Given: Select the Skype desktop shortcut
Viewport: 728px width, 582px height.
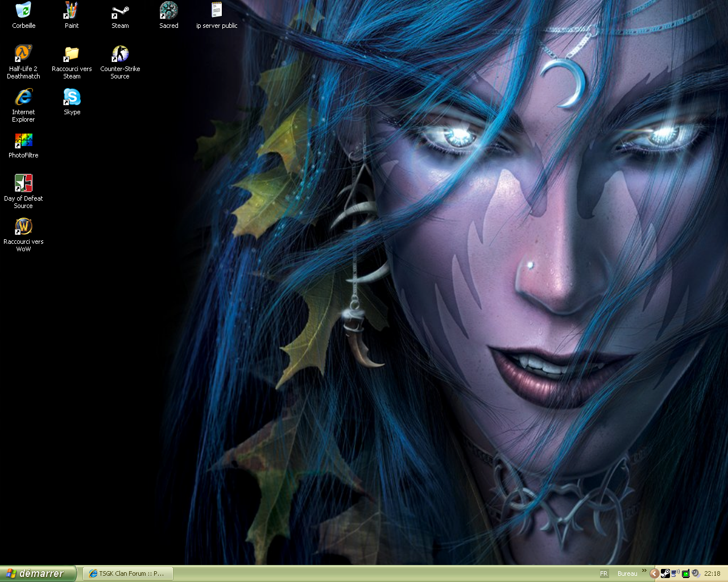Looking at the screenshot, I should click(72, 97).
